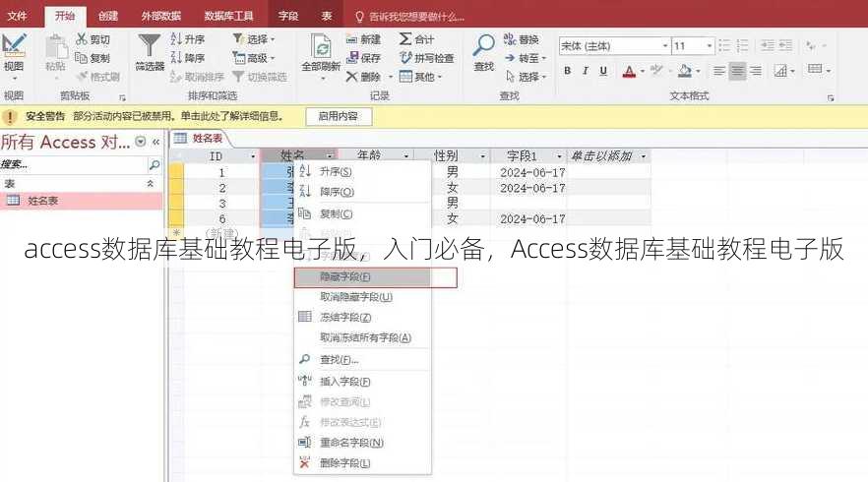
Task: Click 全部刷新 refresh all icon
Action: tap(321, 46)
